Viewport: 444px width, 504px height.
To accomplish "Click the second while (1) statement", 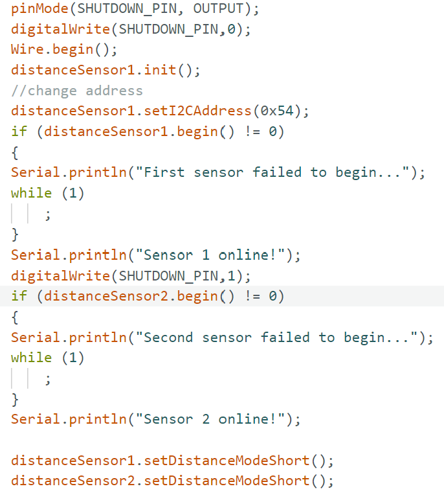I will point(47,358).
